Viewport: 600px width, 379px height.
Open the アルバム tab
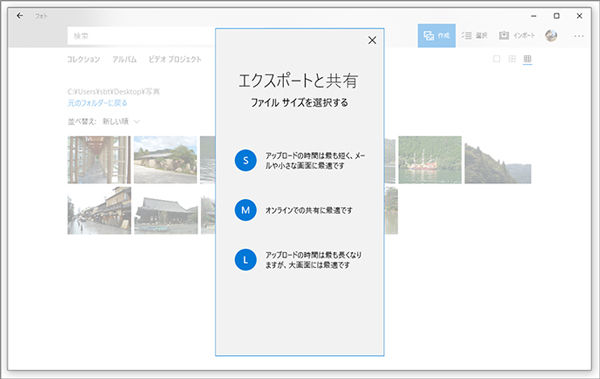(124, 59)
